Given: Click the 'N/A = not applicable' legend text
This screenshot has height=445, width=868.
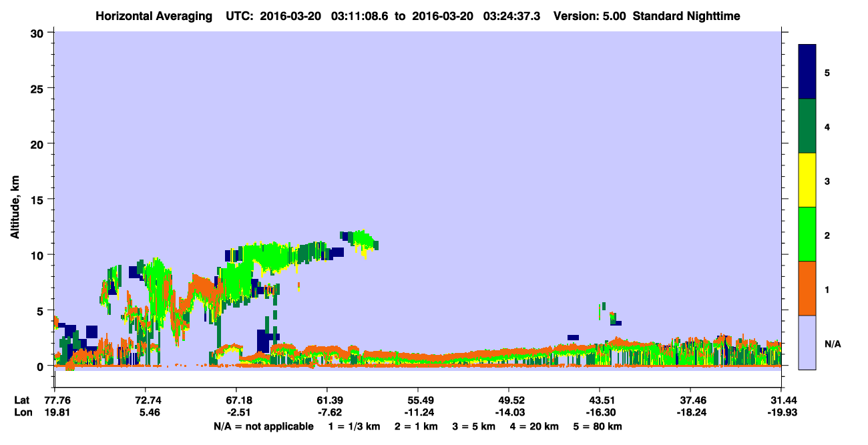Looking at the screenshot, I should tap(263, 426).
